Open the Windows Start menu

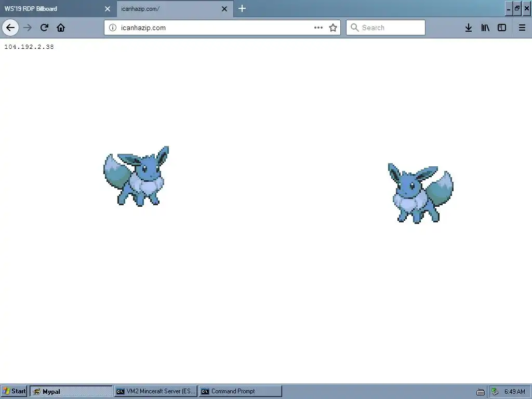click(14, 391)
